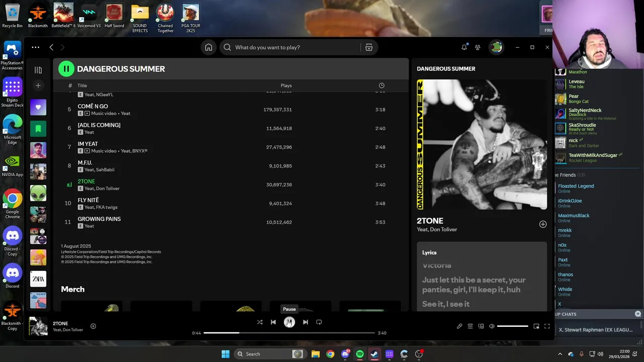Click the DANGEROUS SUMMER album cover art
The height and width of the screenshot is (362, 644).
[x=481, y=144]
